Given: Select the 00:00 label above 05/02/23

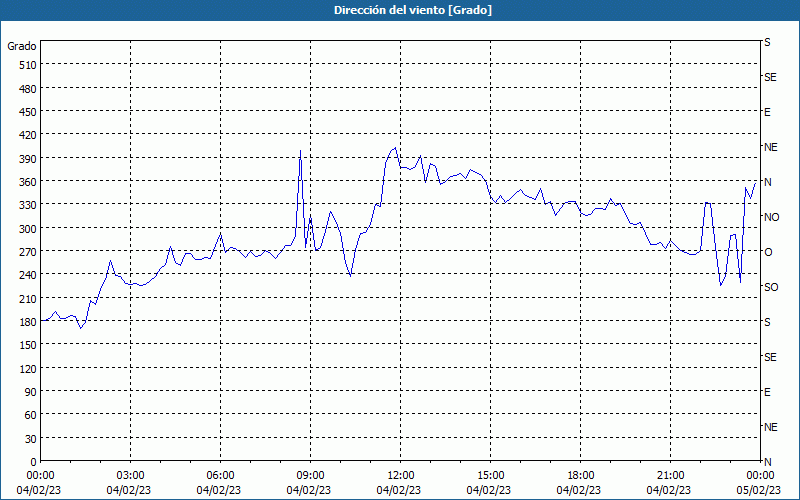Looking at the screenshot, I should coord(760,476).
